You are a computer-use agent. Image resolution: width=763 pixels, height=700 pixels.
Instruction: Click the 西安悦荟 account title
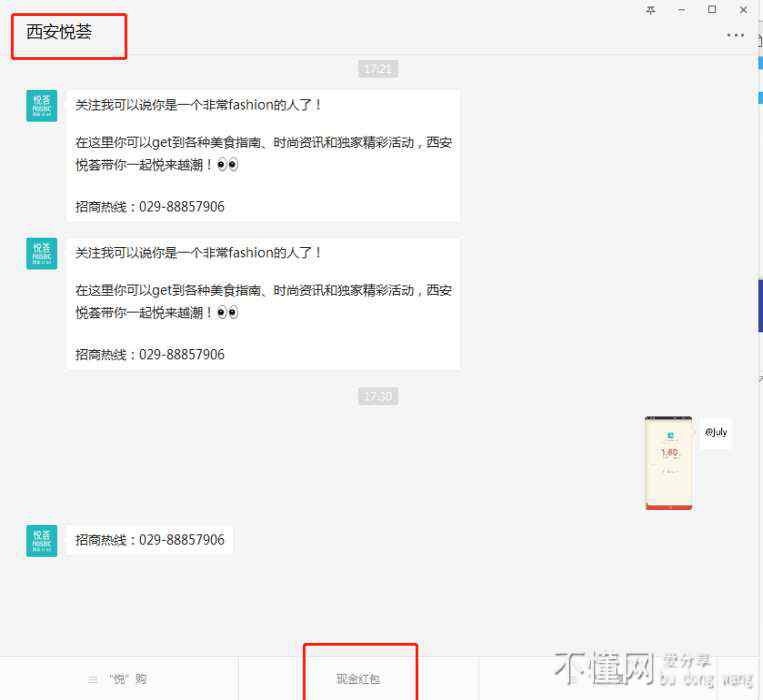[59, 32]
